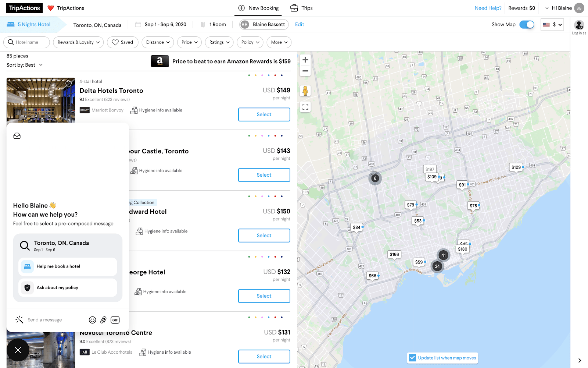The height and width of the screenshot is (368, 588).
Task: Click hygiene info icon for Delta Hotels
Action: (134, 110)
